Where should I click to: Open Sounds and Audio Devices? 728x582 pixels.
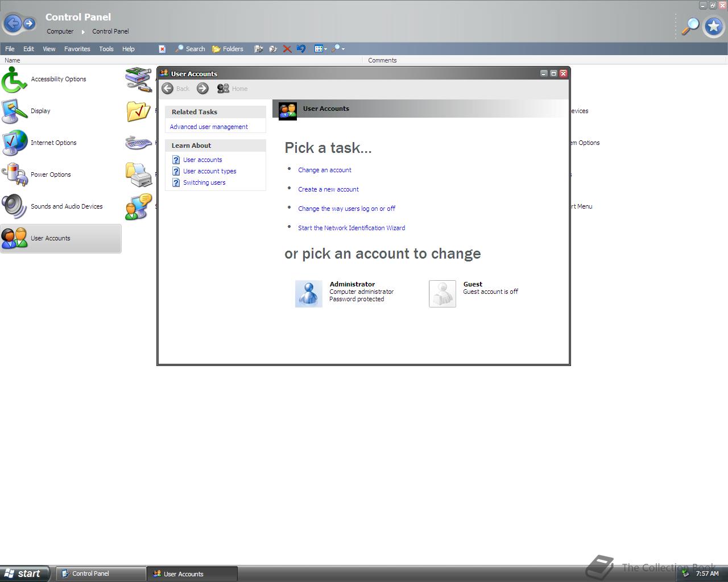click(x=52, y=206)
